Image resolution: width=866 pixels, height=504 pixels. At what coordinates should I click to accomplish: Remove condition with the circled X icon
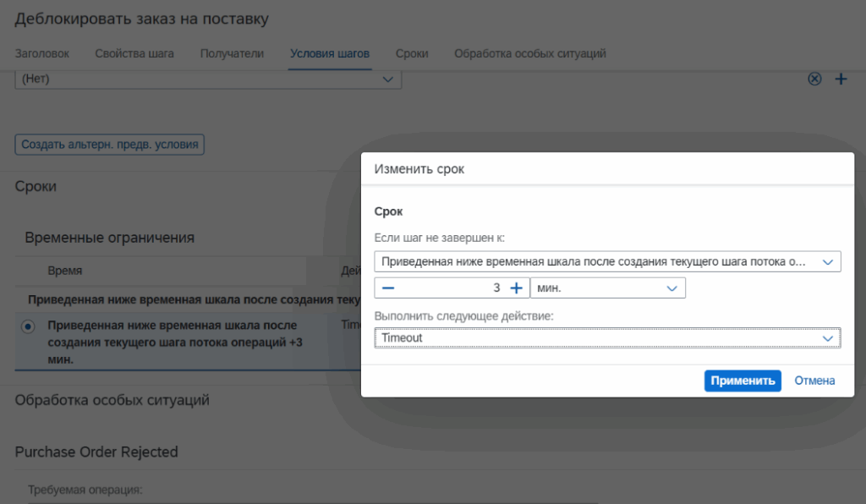(814, 79)
